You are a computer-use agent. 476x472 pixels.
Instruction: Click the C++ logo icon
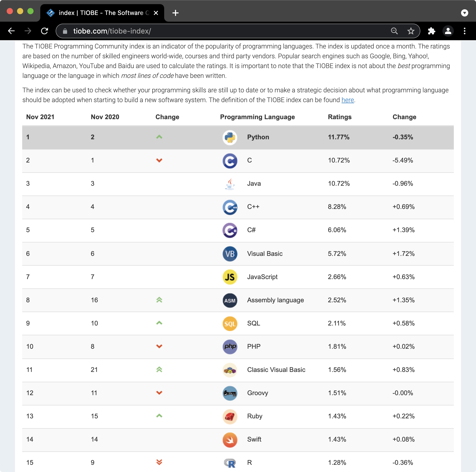click(230, 207)
